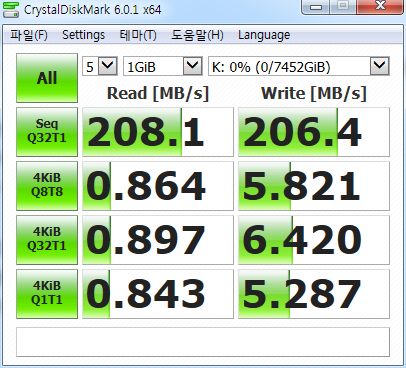The width and height of the screenshot is (406, 368).
Task: Select the 4KiB Q1T1 write value 5.287
Action: [x=314, y=294]
